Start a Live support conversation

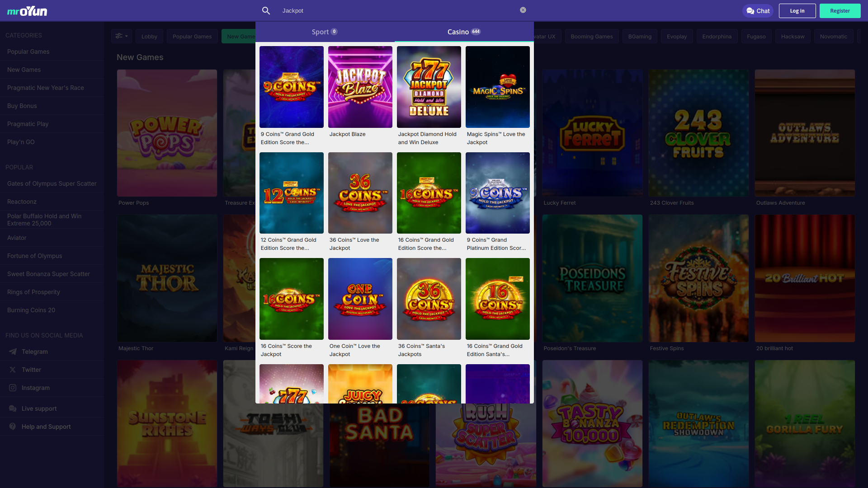click(x=39, y=408)
